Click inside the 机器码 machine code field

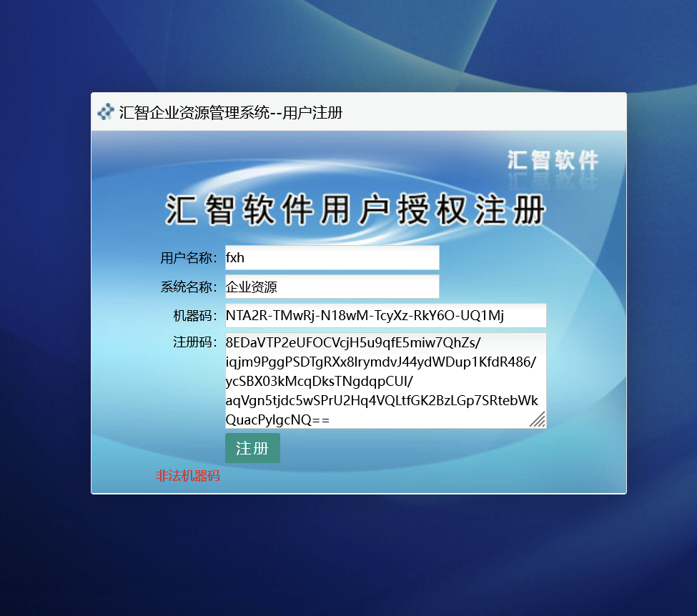pos(385,316)
